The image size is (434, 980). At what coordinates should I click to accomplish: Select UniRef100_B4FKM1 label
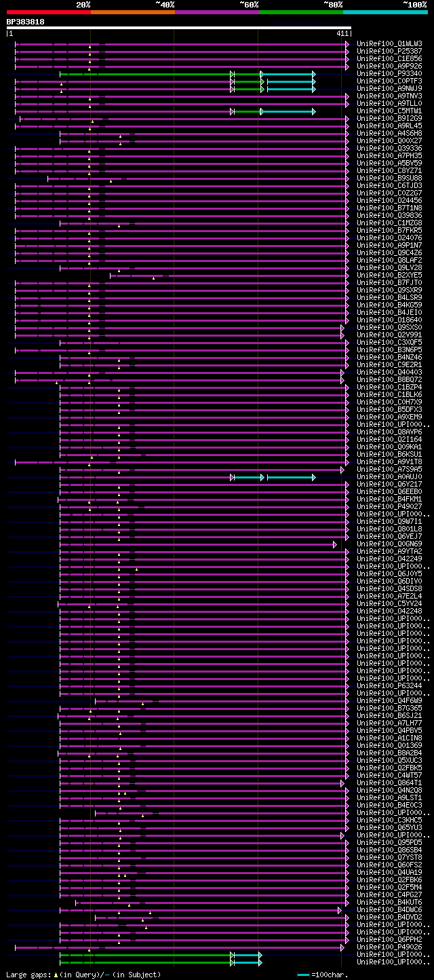(389, 499)
